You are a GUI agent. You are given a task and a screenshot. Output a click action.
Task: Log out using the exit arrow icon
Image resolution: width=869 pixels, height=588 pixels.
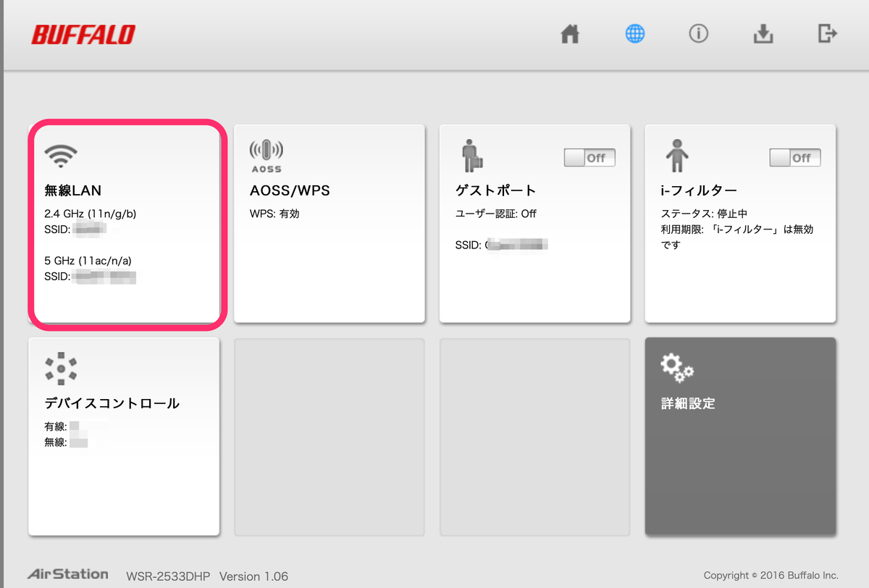[827, 33]
